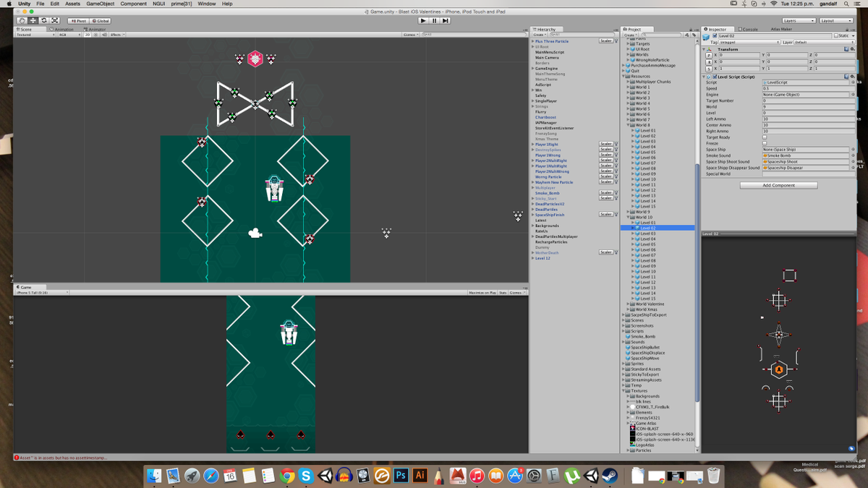The width and height of the screenshot is (868, 488).
Task: Collapse the Level Script component
Action: coord(705,77)
